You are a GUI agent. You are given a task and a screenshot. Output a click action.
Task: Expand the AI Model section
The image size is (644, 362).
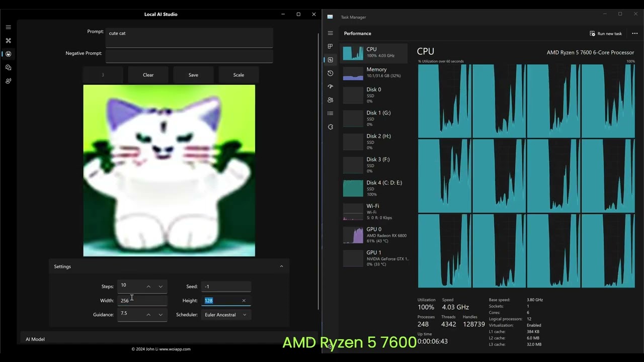[x=169, y=339]
